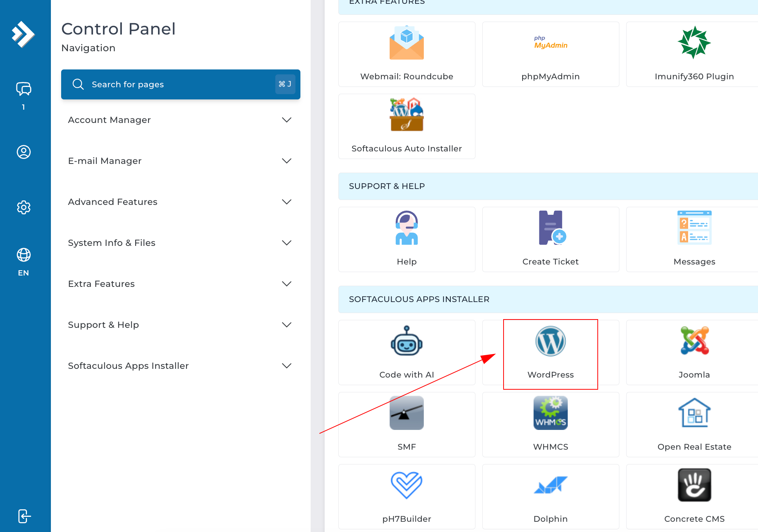Image resolution: width=758 pixels, height=532 pixels.
Task: Open the user profile sidebar icon
Action: [24, 152]
